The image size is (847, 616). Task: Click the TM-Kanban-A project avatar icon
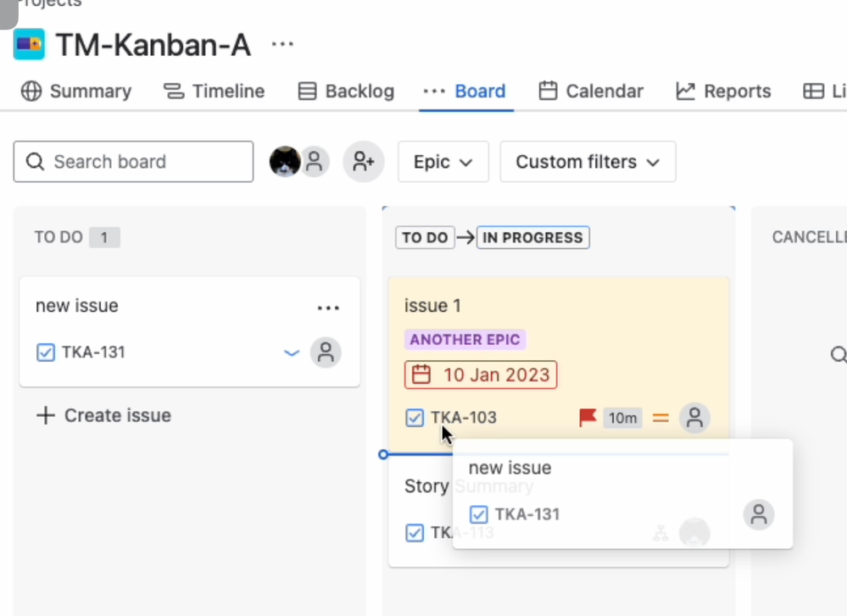click(29, 44)
